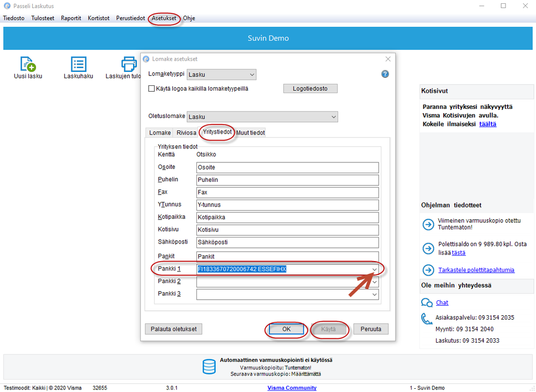Image resolution: width=536 pixels, height=392 pixels.
Task: Select the Yritystiedot tab
Action: coord(217,132)
